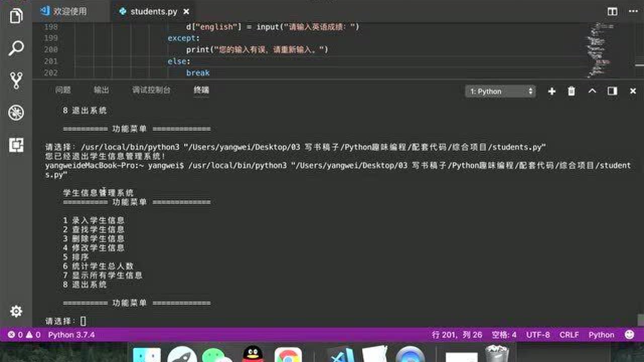This screenshot has width=644, height=362.
Task: Toggle the split terminal icon in panel
Action: [x=611, y=91]
